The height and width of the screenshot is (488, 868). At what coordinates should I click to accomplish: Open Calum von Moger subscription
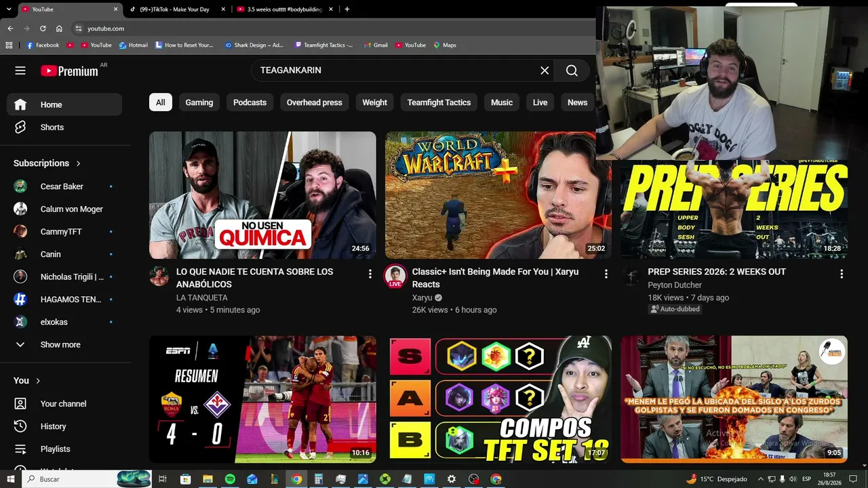pos(64,209)
